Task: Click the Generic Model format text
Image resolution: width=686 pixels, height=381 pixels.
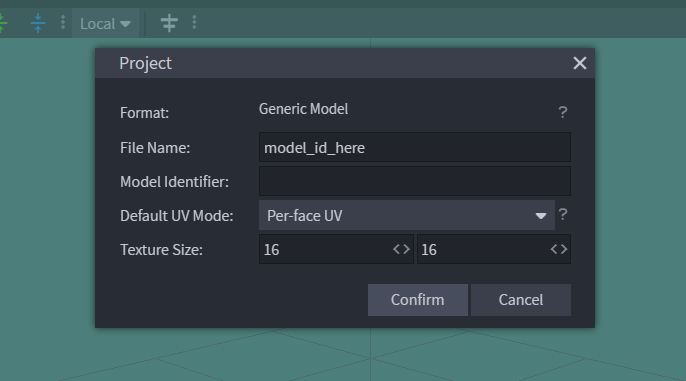Action: point(303,109)
